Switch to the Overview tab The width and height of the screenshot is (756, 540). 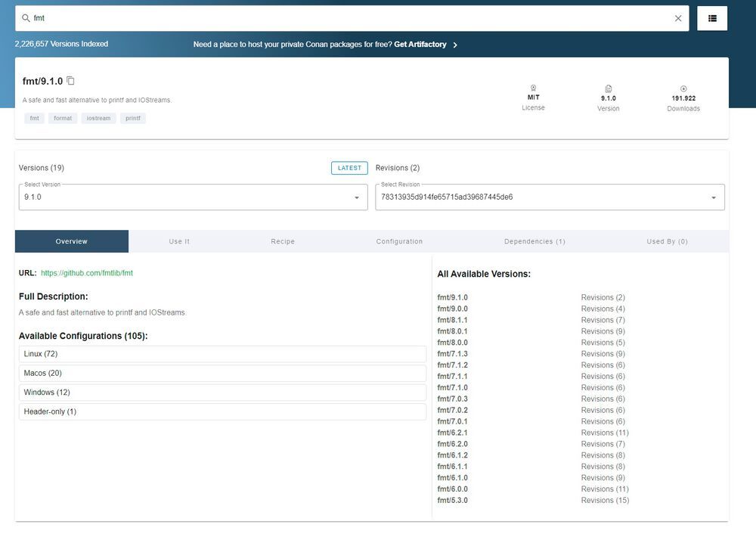[x=71, y=241]
